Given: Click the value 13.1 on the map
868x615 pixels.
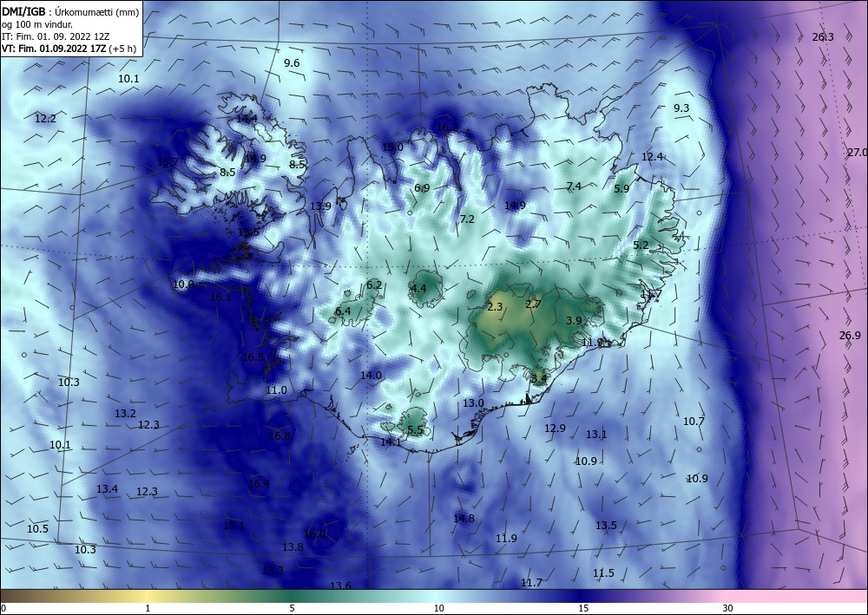Looking at the screenshot, I should 597,435.
